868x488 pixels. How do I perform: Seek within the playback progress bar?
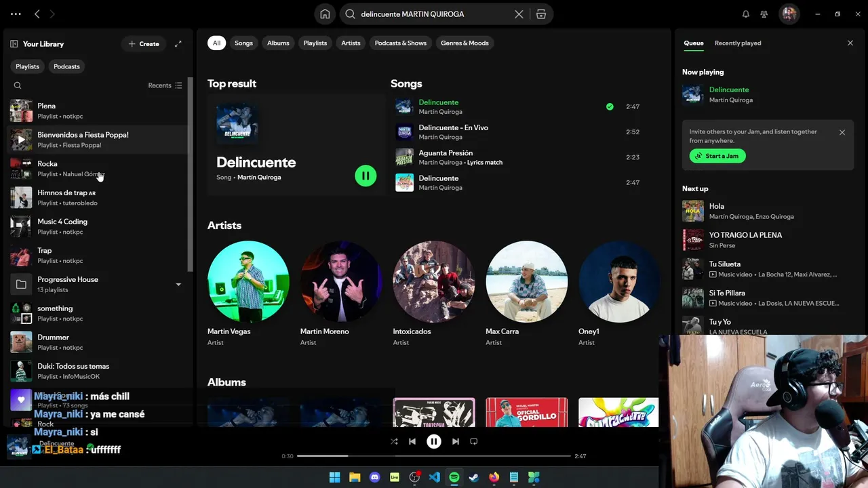[x=434, y=456]
